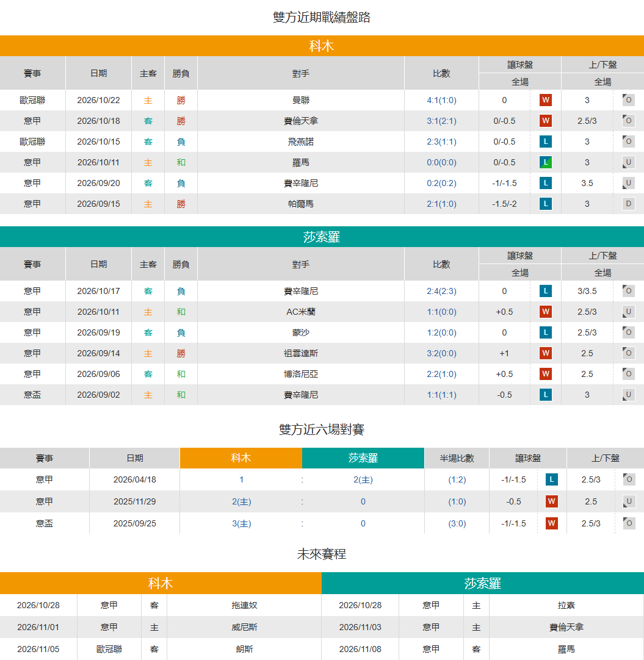The image size is (644, 660).
Task: Click the O over/under badge in the 曼聯 row
Action: click(628, 100)
